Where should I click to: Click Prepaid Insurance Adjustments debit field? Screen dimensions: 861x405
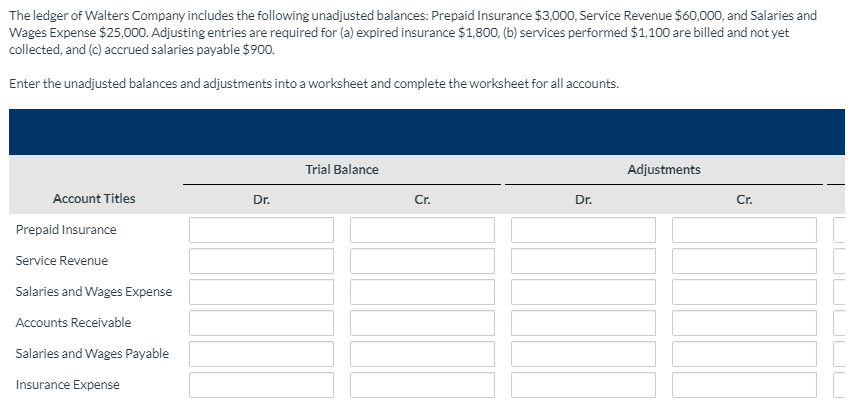pyautogui.click(x=583, y=230)
